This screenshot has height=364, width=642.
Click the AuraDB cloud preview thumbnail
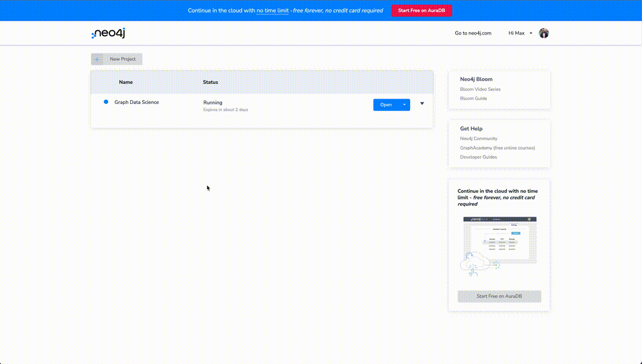[x=499, y=246]
